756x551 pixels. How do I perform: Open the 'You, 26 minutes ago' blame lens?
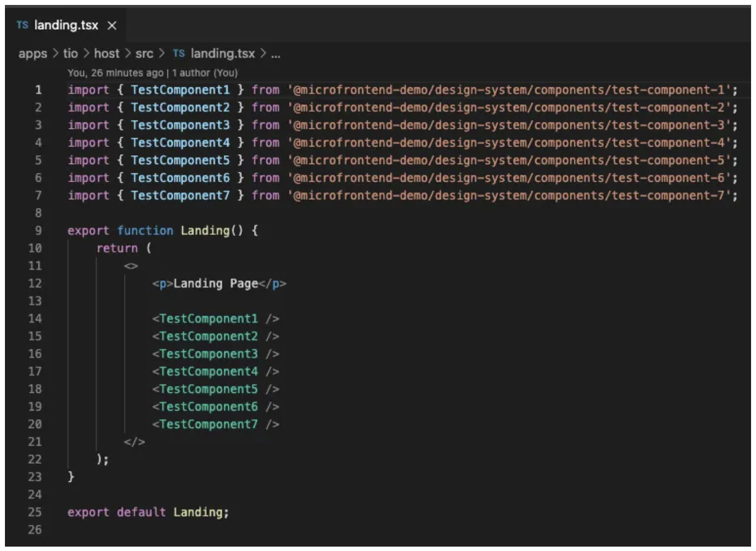[116, 72]
